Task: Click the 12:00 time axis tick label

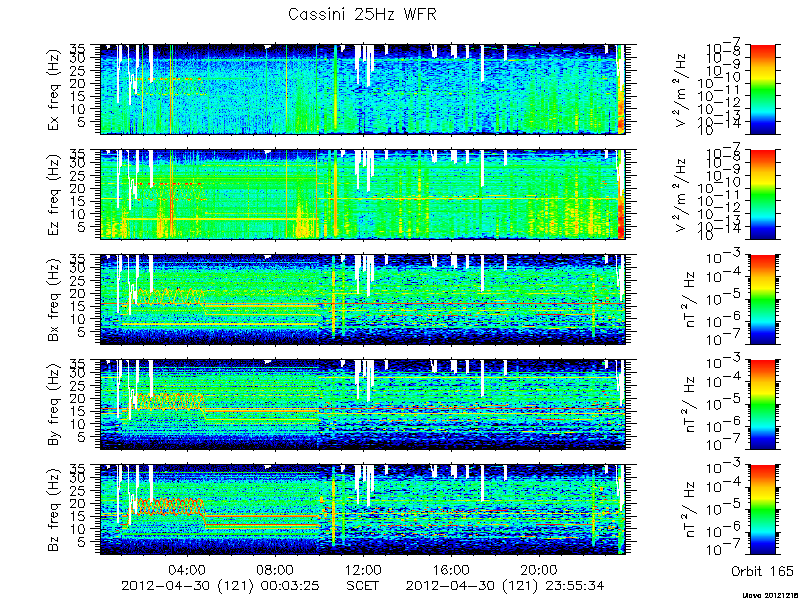Action: point(363,569)
